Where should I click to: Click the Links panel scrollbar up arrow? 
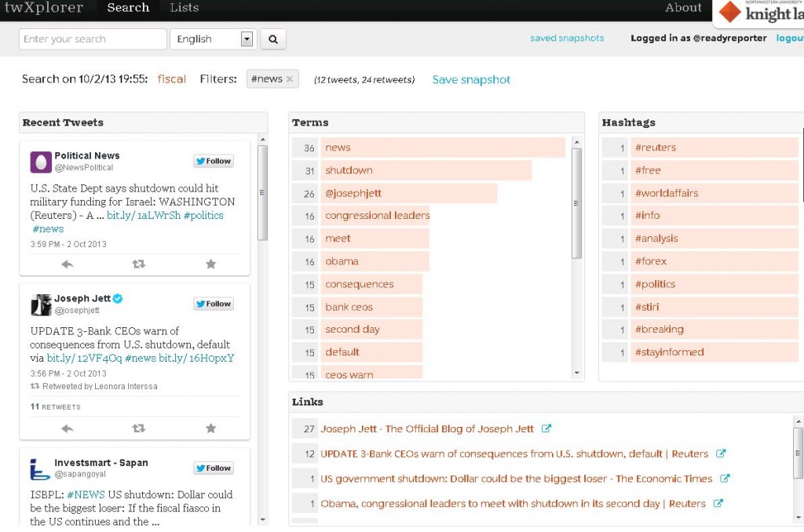798,421
